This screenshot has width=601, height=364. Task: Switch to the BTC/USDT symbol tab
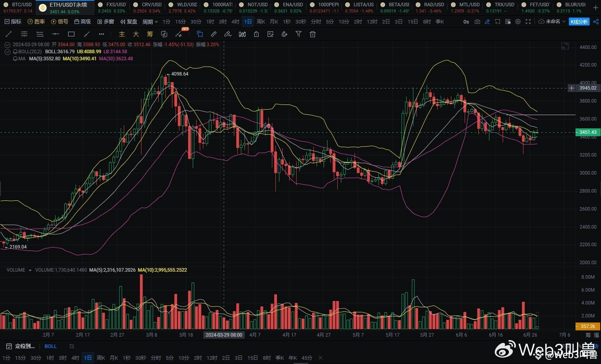click(x=18, y=7)
